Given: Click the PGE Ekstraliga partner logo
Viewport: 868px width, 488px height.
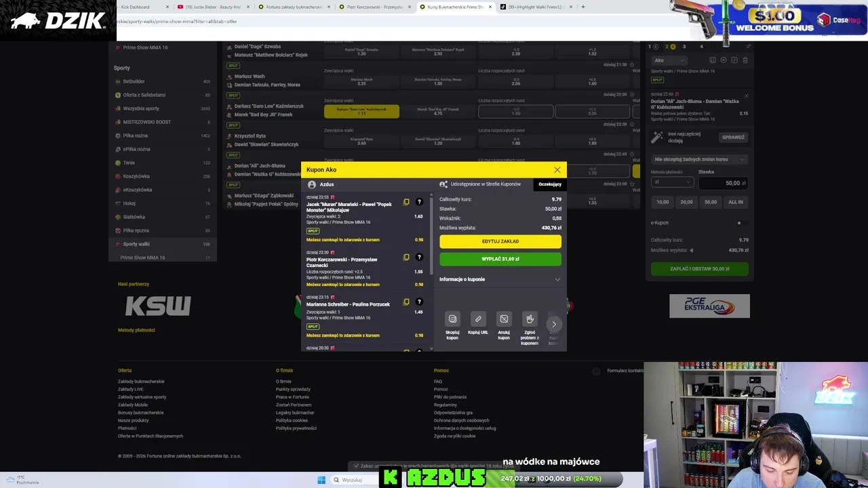Looking at the screenshot, I should tap(709, 306).
